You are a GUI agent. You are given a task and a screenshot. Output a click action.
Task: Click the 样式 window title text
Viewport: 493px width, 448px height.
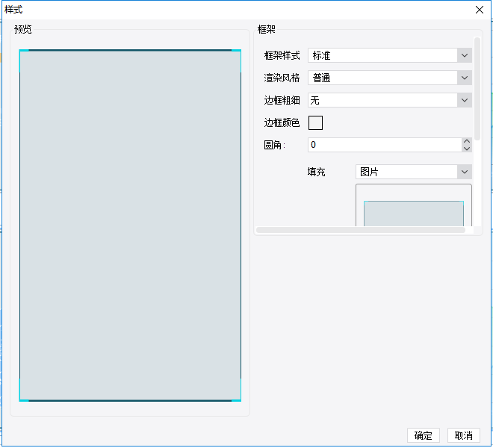13,10
